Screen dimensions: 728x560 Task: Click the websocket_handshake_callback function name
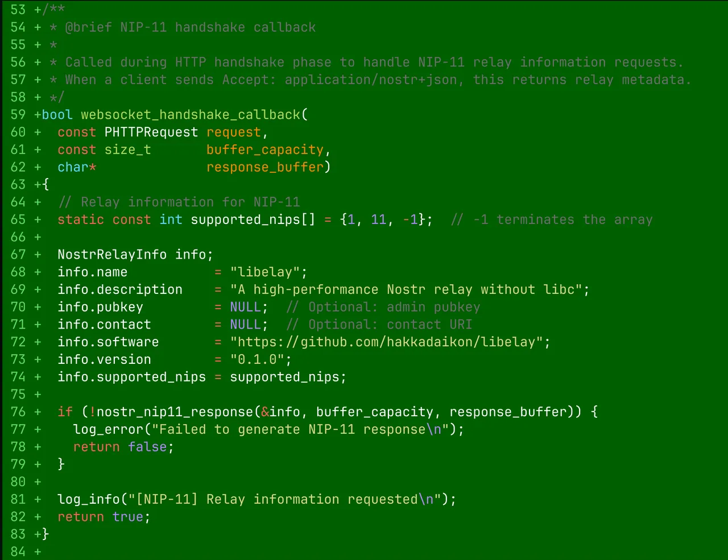[x=190, y=115]
